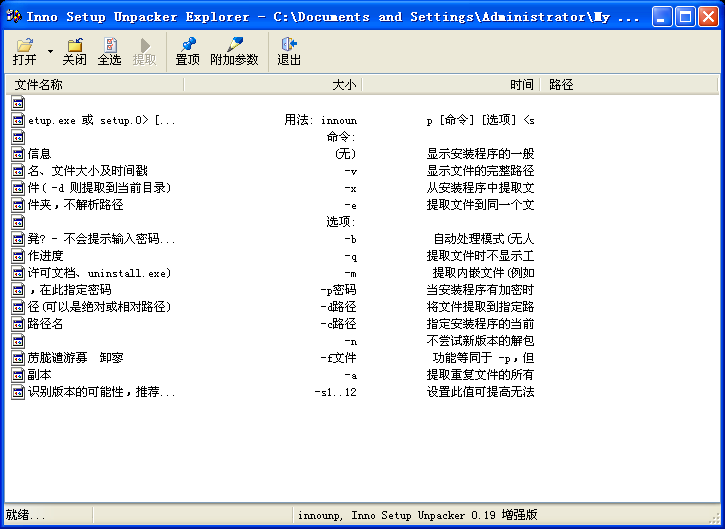
Task: Select the file icon of row 不会提示输入密码
Action: [18, 239]
